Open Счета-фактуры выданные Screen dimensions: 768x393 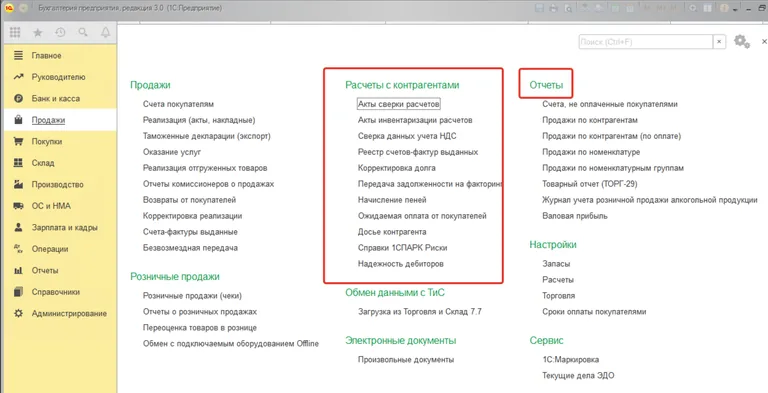click(190, 232)
